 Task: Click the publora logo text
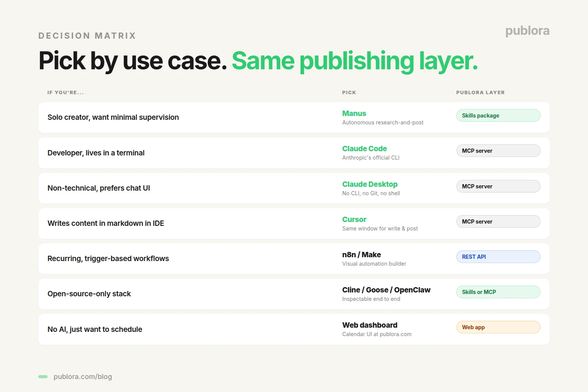(527, 31)
